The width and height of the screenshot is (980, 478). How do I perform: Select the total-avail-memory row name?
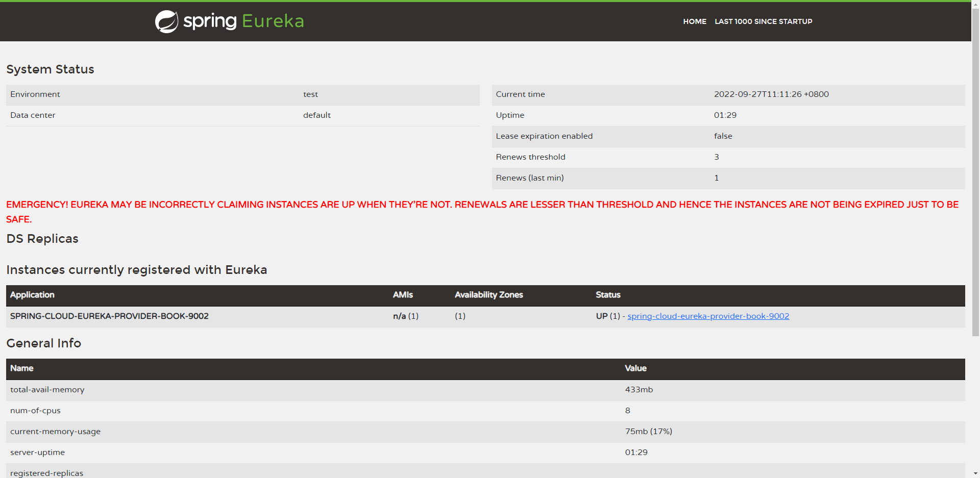point(47,390)
